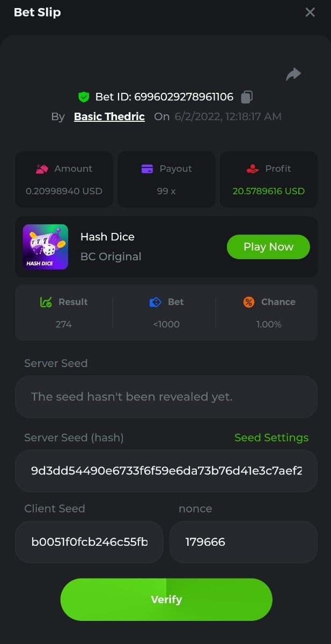Viewport: 331px width, 644px height.
Task: Open the Hash Dice game thumbnail
Action: [46, 247]
